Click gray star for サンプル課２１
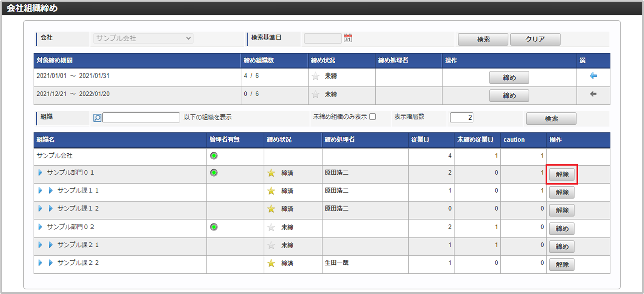The width and height of the screenshot is (644, 294). pyautogui.click(x=271, y=246)
